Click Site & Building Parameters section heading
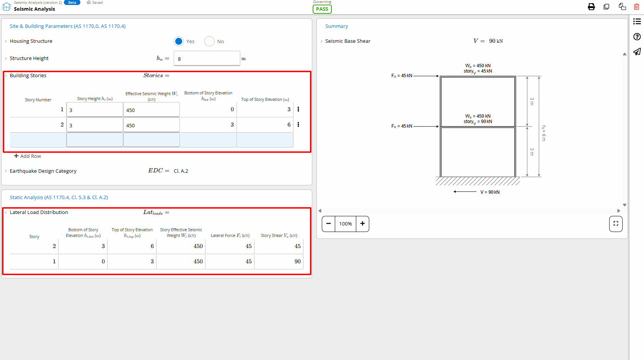The image size is (644, 360). pos(68,26)
